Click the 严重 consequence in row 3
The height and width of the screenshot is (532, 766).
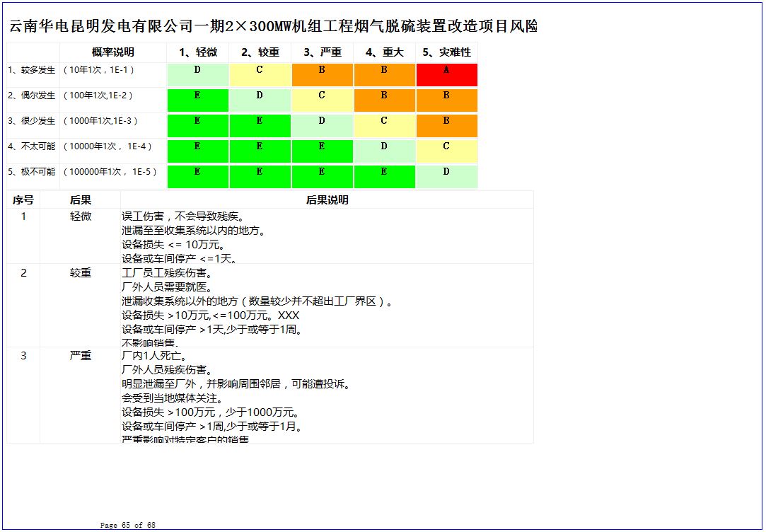coord(81,356)
